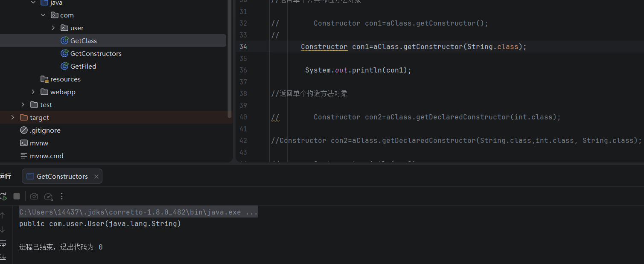Click the orange target folder icon
The width and height of the screenshot is (644, 264).
(24, 117)
